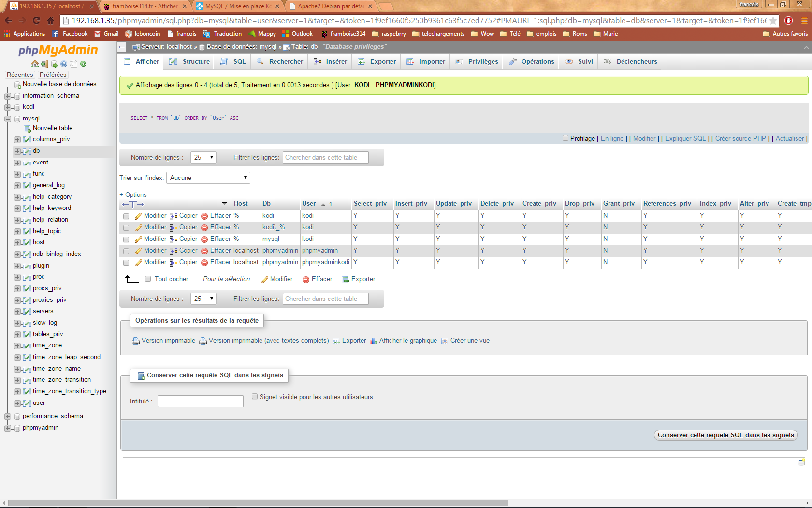Click the page icon at bottom right corner
This screenshot has height=508, width=812.
point(801,462)
